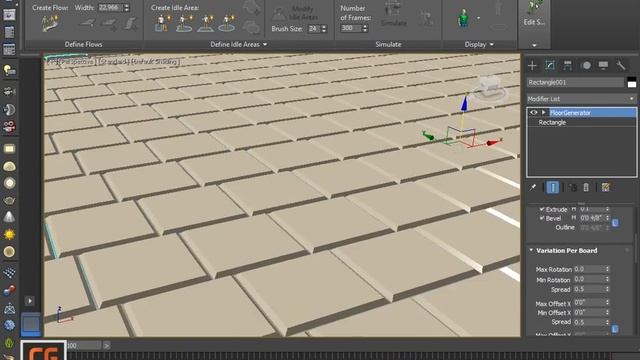This screenshot has width=640, height=360.
Task: Open the Modifier List dropdown
Action: click(x=581, y=99)
